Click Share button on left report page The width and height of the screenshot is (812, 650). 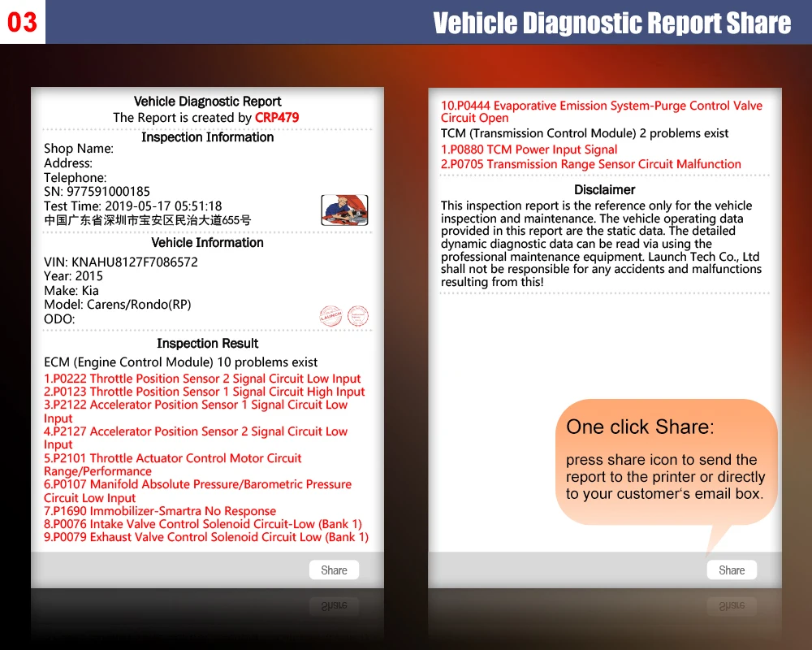[334, 570]
